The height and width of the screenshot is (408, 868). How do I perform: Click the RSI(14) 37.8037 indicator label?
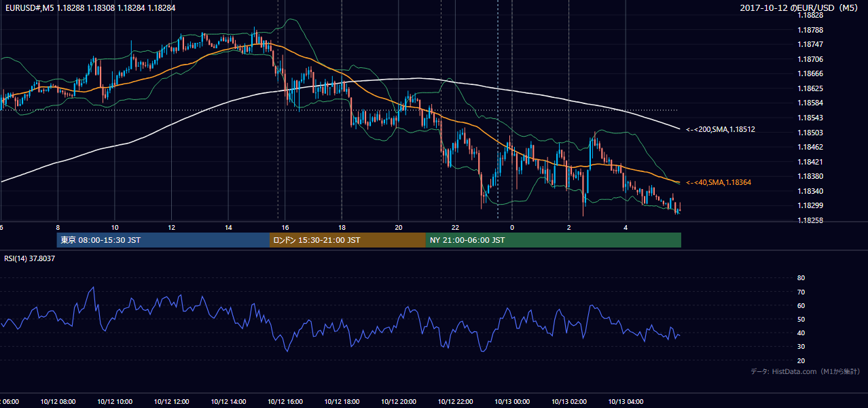[x=30, y=258]
